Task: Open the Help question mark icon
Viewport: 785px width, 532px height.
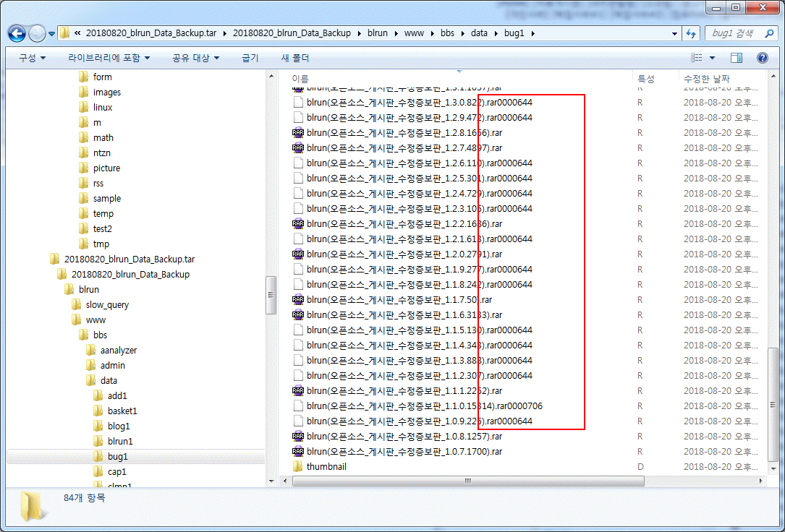Action: [x=762, y=58]
